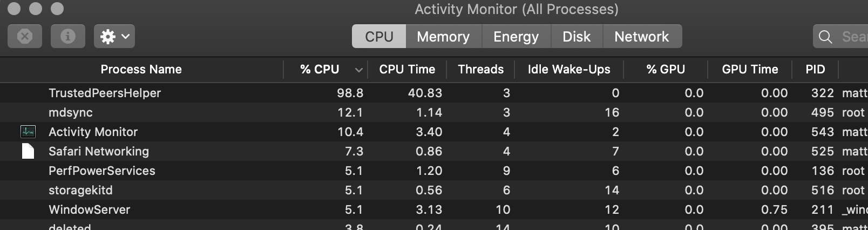The height and width of the screenshot is (230, 868).
Task: Click the red close window button
Action: coord(14,9)
